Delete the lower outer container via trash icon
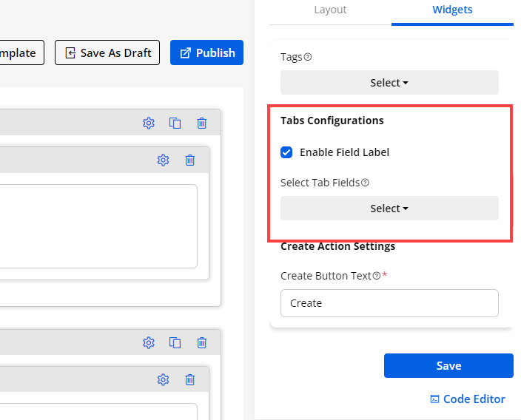This screenshot has height=420, width=521. point(201,342)
